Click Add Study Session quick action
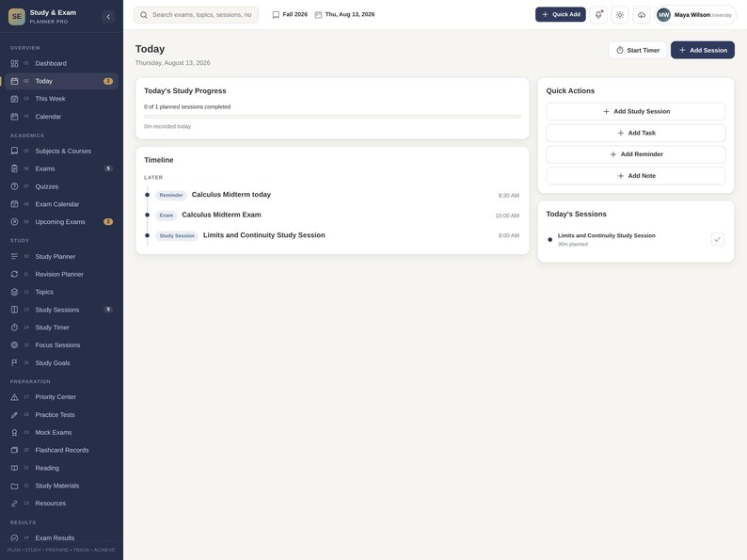 point(636,111)
